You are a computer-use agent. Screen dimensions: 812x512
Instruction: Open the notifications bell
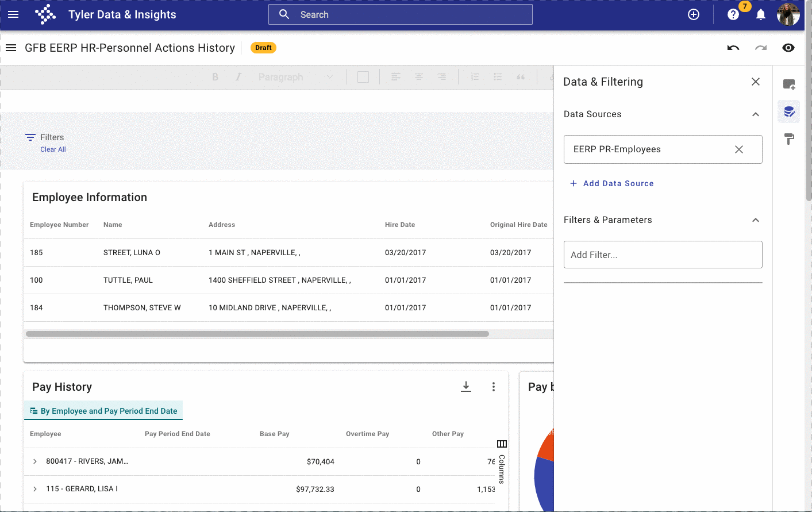(761, 14)
